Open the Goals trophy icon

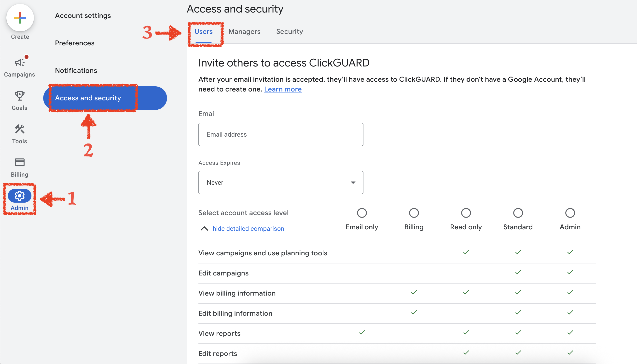click(x=20, y=96)
